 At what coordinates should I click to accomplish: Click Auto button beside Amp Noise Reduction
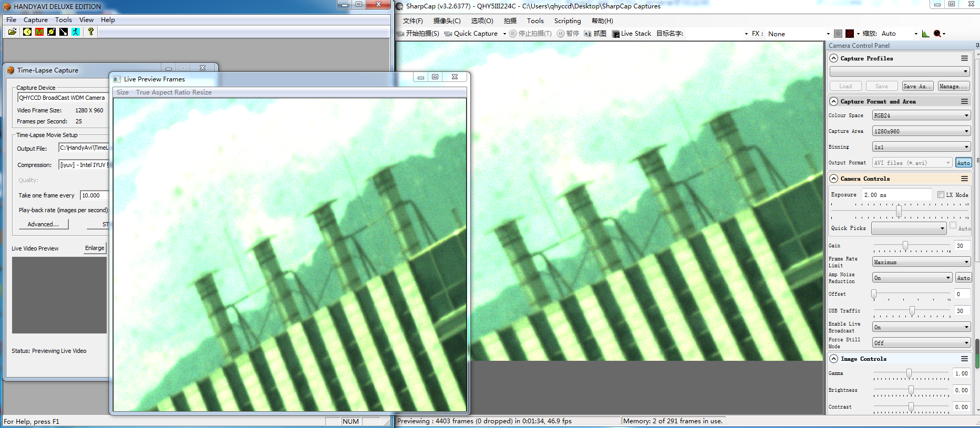tap(963, 278)
